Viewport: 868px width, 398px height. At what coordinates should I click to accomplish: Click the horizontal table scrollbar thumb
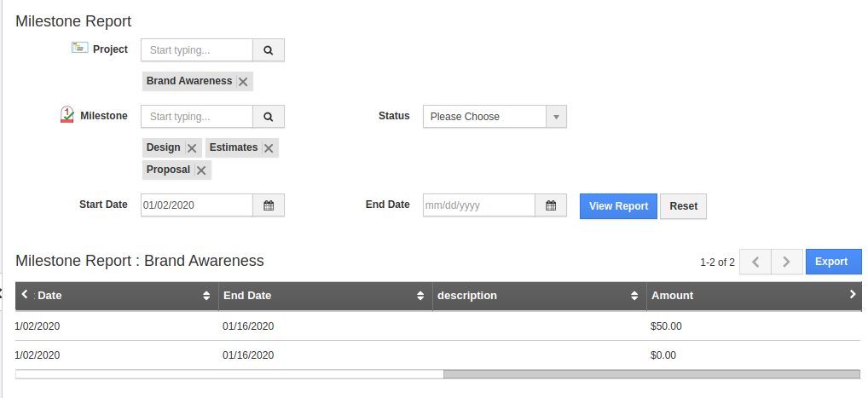[651, 373]
